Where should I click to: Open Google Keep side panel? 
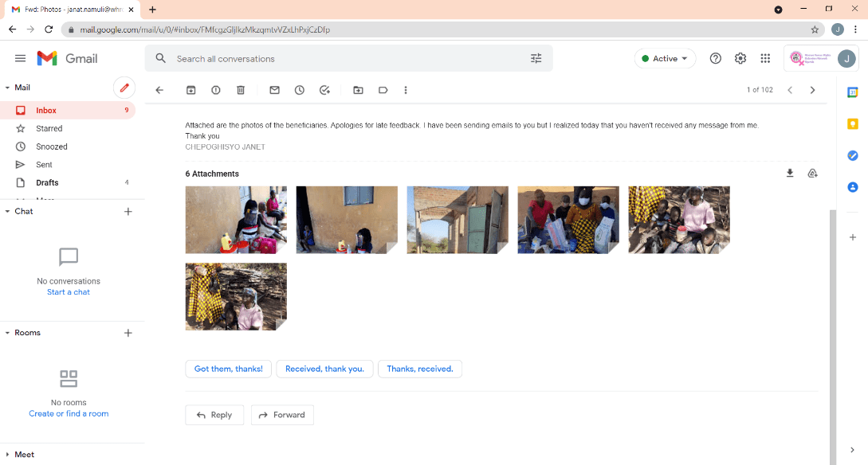853,124
